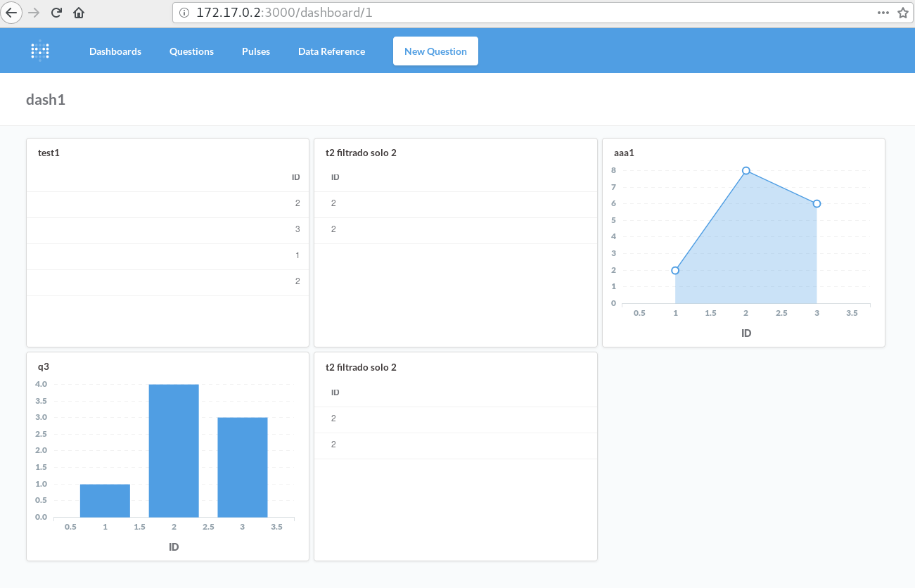The image size is (915, 588).
Task: Click the address bar URL field
Action: click(x=492, y=13)
